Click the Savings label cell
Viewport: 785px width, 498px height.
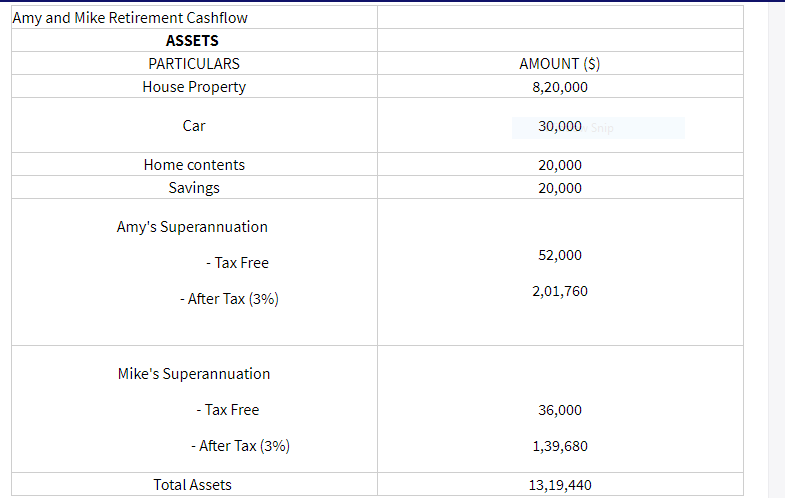pos(194,188)
